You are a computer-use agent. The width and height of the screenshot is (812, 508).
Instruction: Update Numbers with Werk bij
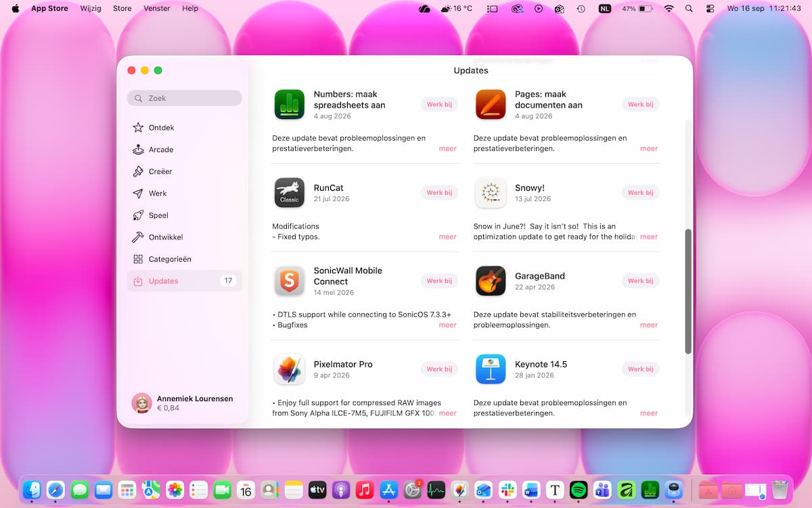click(439, 104)
